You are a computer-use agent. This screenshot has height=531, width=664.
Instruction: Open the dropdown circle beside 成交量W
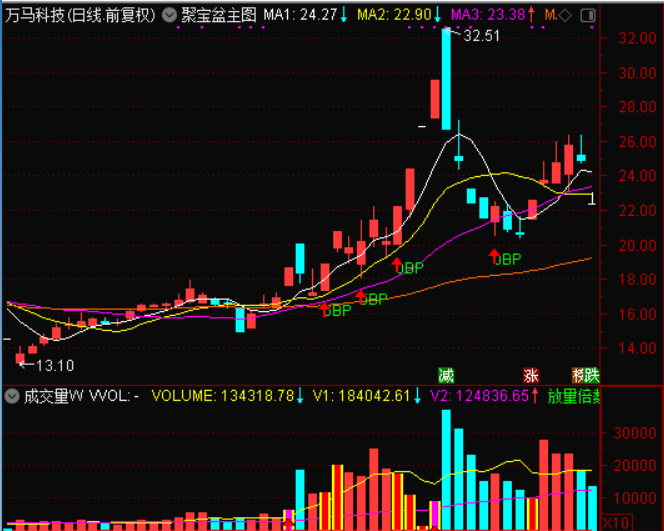click(12, 396)
